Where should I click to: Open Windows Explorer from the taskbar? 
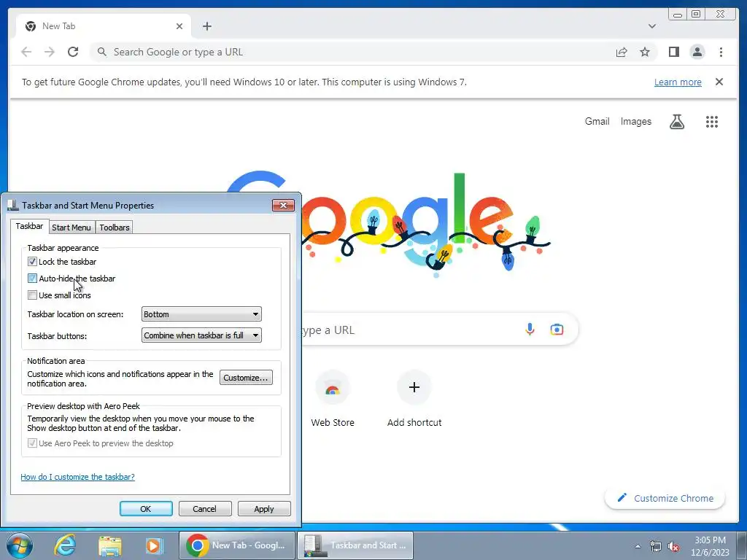click(x=109, y=545)
